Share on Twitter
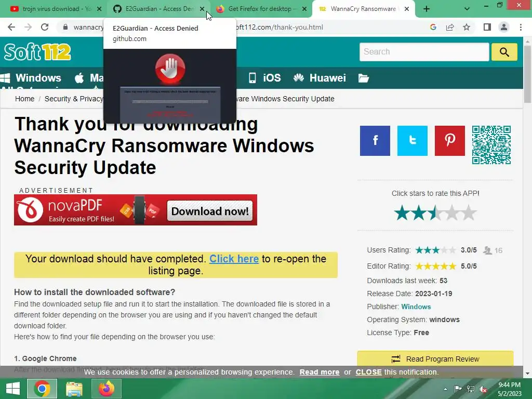Viewport: 532px width, 399px height. pyautogui.click(x=412, y=140)
